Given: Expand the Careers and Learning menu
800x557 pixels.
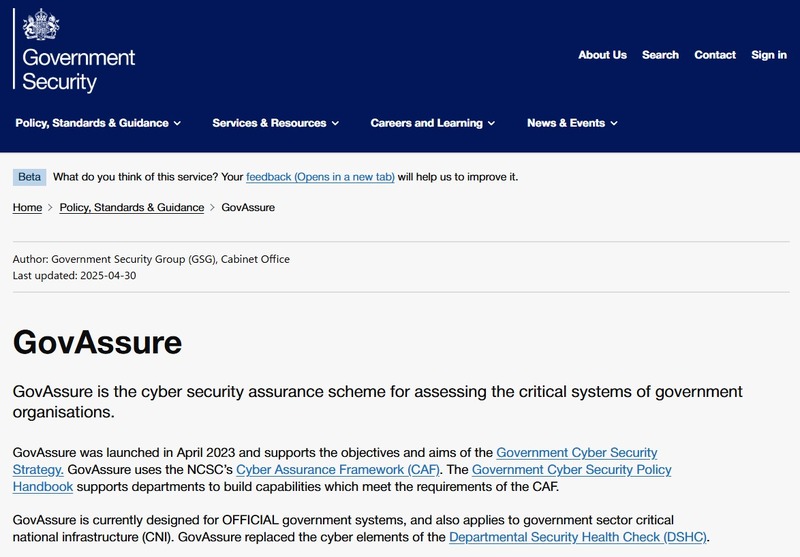Looking at the screenshot, I should click(x=433, y=123).
